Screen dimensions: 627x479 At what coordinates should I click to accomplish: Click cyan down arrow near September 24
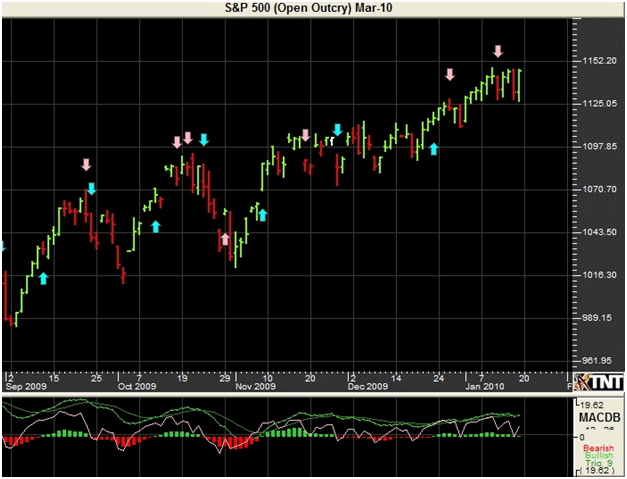92,189
